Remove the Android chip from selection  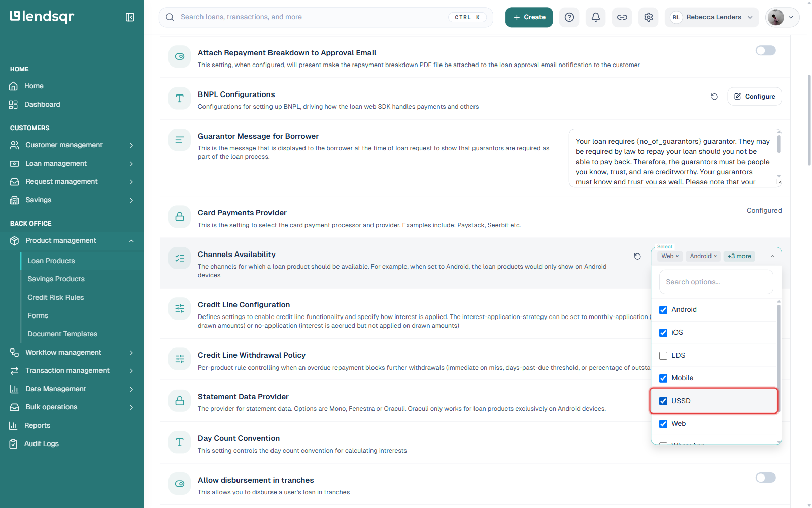[x=715, y=256]
